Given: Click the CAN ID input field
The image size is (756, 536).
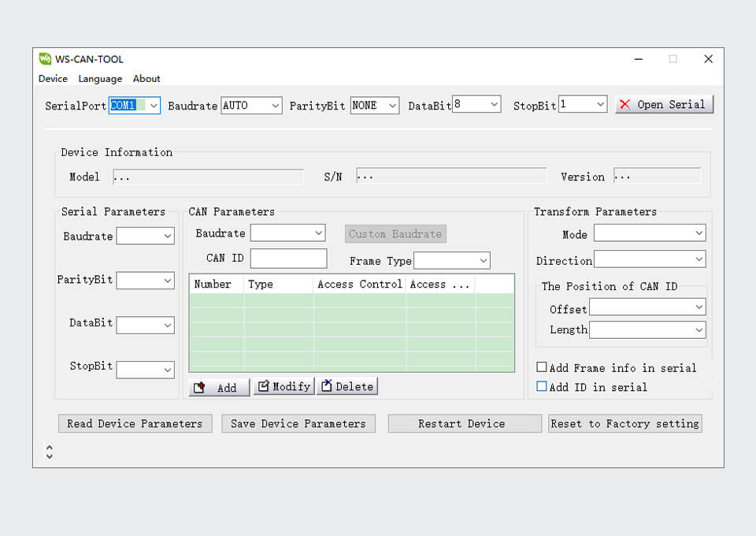Looking at the screenshot, I should [288, 259].
